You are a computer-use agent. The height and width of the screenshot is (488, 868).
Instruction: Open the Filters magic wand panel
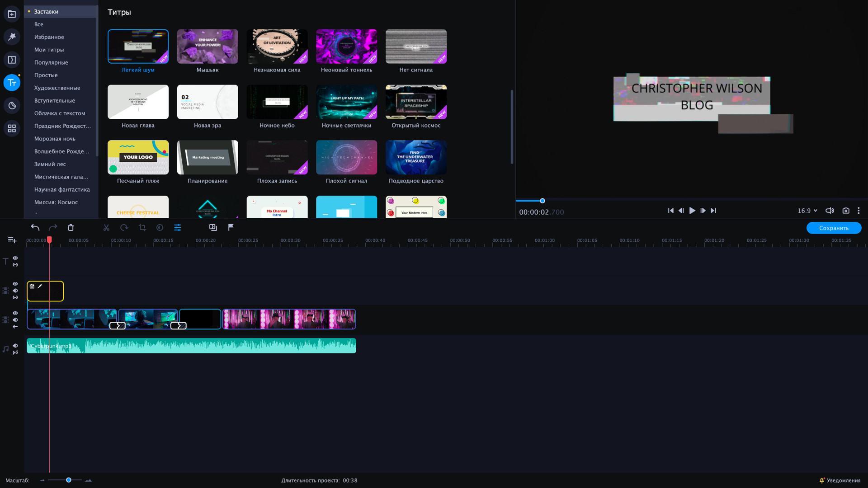12,37
